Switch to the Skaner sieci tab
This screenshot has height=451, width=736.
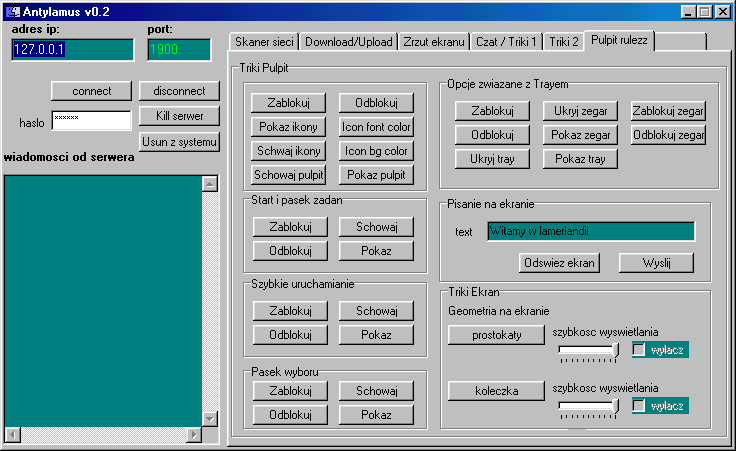click(264, 42)
